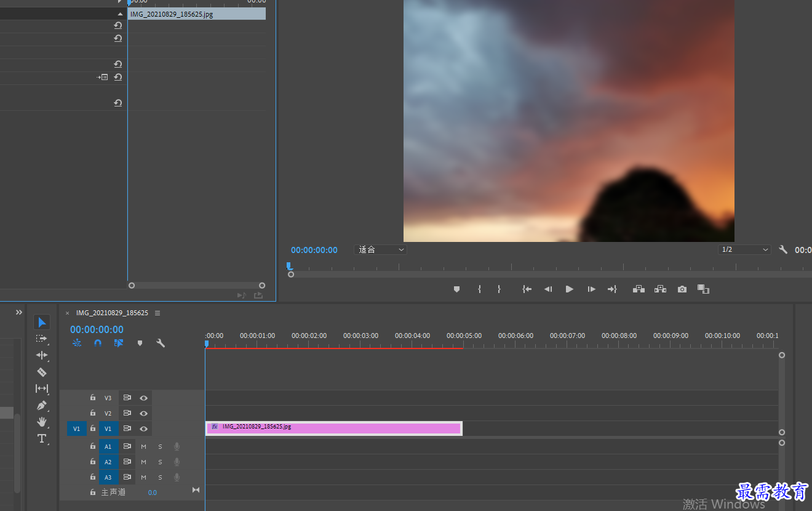812x511 pixels.
Task: Target track V2
Action: (x=108, y=413)
